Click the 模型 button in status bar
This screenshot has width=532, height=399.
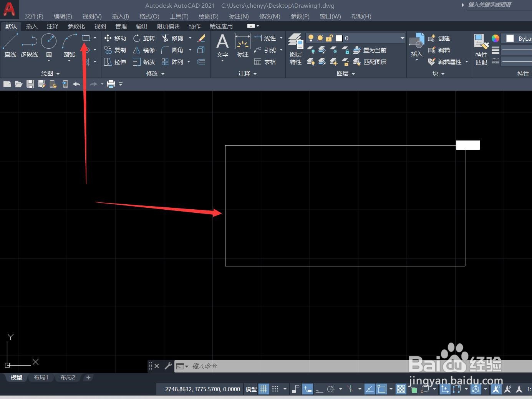click(x=251, y=389)
